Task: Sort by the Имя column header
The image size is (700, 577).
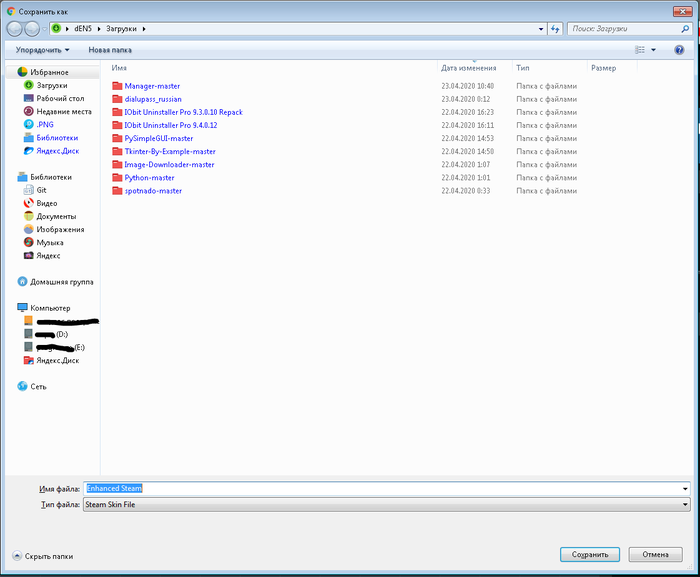Action: tap(119, 68)
